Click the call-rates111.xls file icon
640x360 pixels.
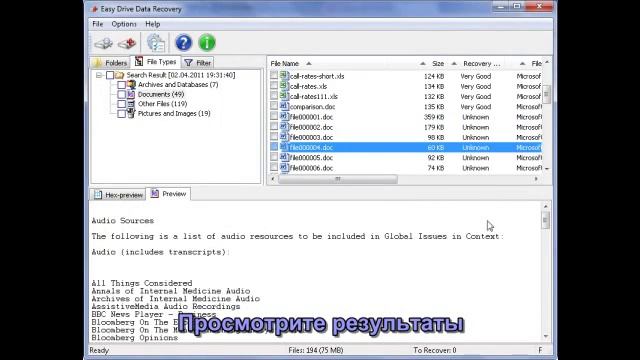(284, 96)
